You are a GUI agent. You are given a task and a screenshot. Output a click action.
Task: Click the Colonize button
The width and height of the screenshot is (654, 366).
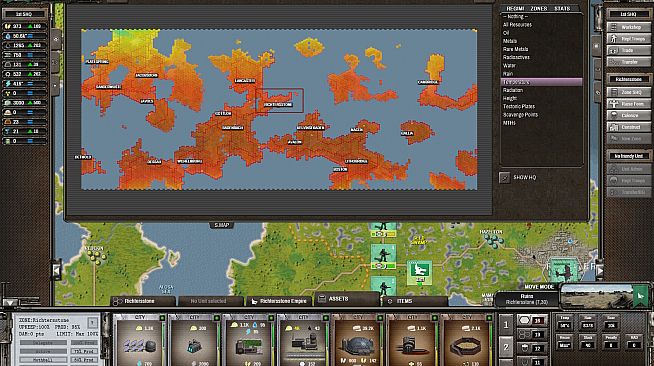click(x=629, y=115)
